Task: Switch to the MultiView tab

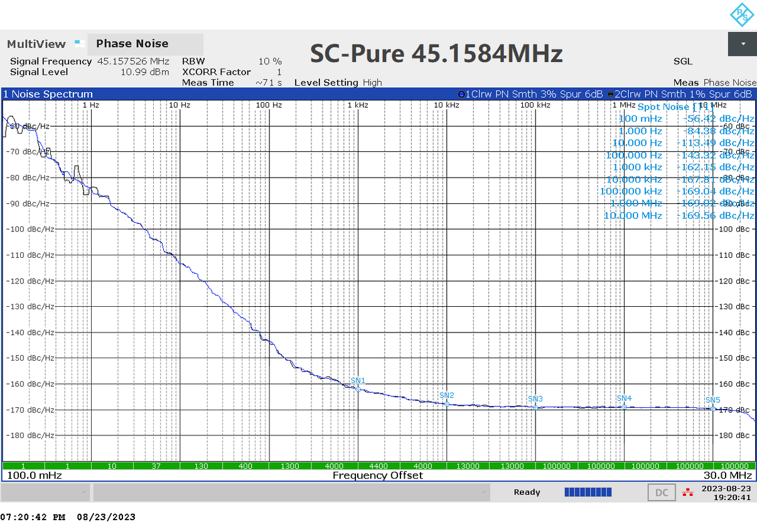Action: [x=36, y=43]
